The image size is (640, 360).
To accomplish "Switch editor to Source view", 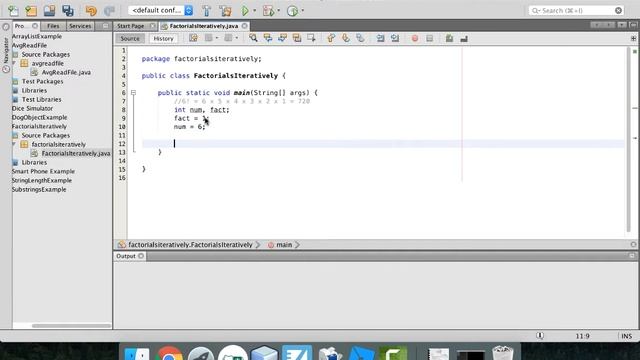I will (x=130, y=38).
